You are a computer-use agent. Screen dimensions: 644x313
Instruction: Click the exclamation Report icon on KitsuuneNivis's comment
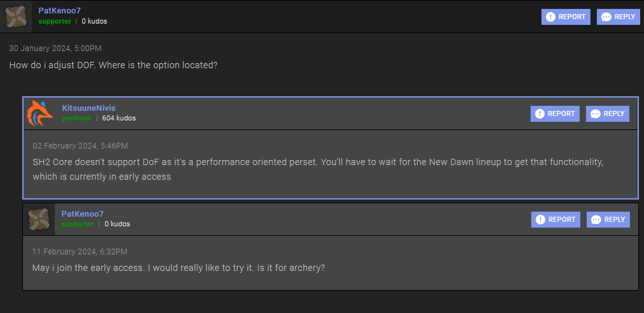click(540, 113)
